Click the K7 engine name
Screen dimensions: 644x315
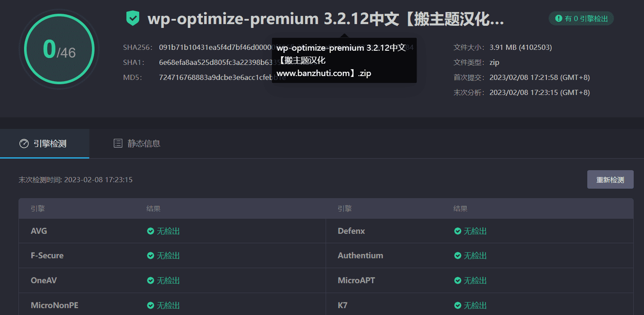pyautogui.click(x=343, y=306)
